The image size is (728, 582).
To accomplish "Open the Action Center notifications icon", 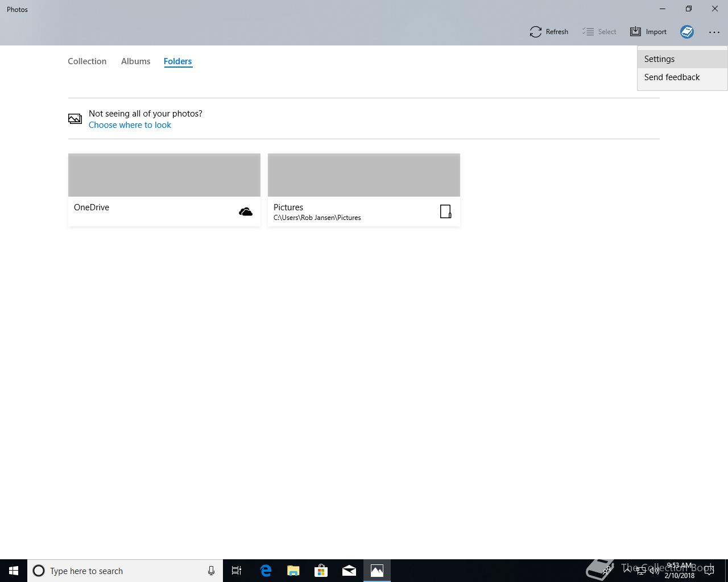I will point(709,571).
